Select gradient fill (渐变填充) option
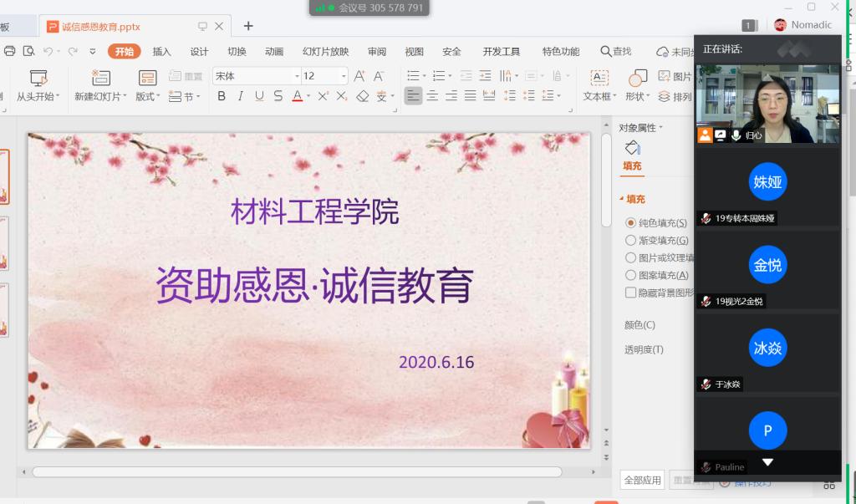This screenshot has width=856, height=504. [x=631, y=241]
